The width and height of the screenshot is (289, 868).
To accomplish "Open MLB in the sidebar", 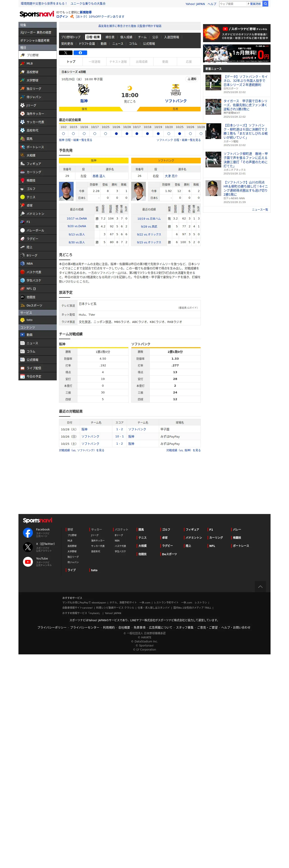I will tap(37, 63).
